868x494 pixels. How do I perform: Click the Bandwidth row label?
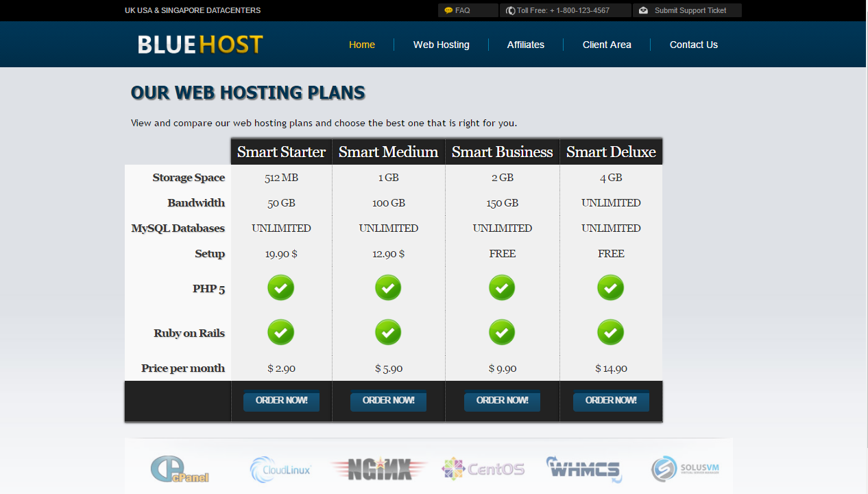[196, 203]
